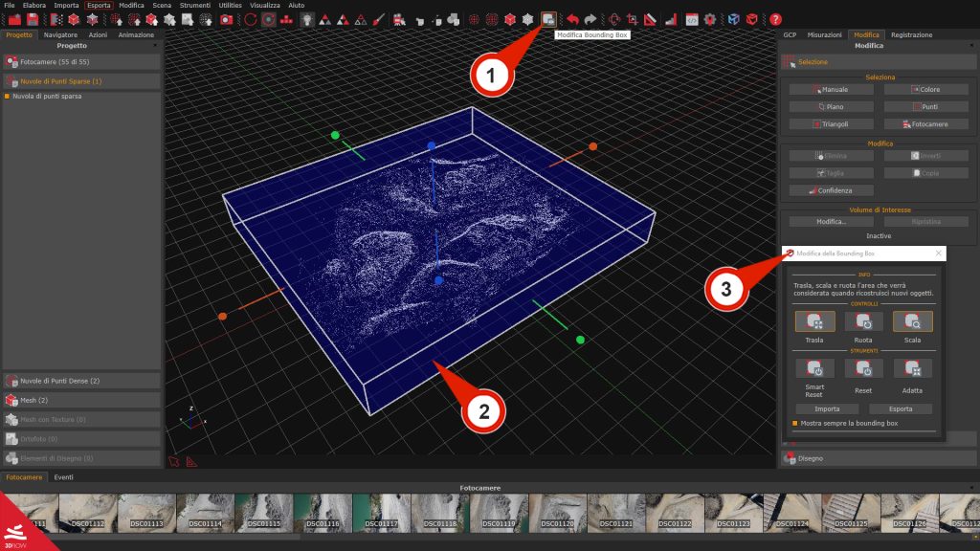The width and height of the screenshot is (980, 551).
Task: Expand the Elementi di Disegno (0) section
Action: click(x=82, y=458)
